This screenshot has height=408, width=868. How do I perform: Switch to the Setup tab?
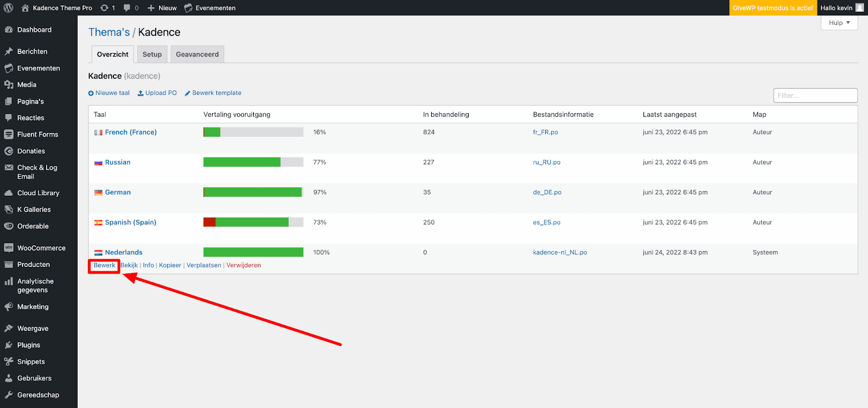[152, 54]
